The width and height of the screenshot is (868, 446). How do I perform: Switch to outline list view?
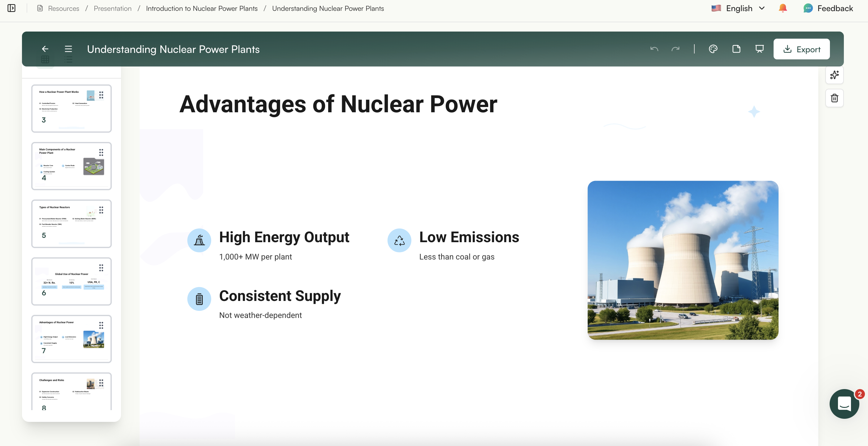pyautogui.click(x=68, y=60)
